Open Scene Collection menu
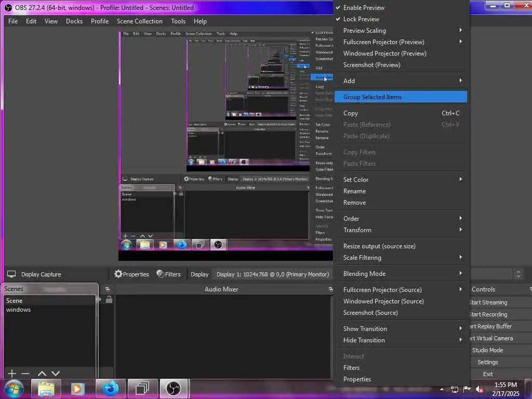The image size is (532, 399). pyautogui.click(x=139, y=21)
